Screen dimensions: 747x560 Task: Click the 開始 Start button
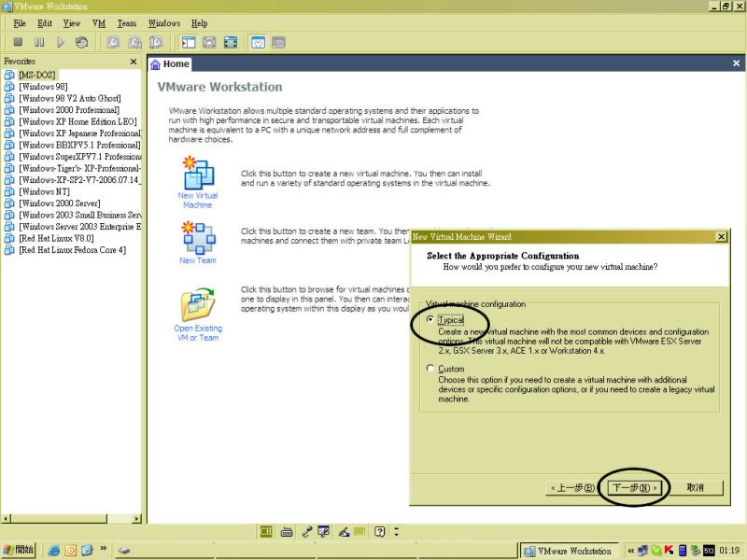[19, 550]
